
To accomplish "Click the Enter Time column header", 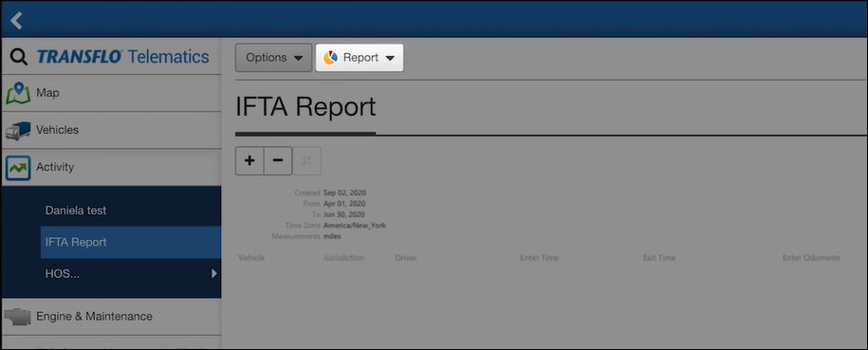I will [539, 258].
